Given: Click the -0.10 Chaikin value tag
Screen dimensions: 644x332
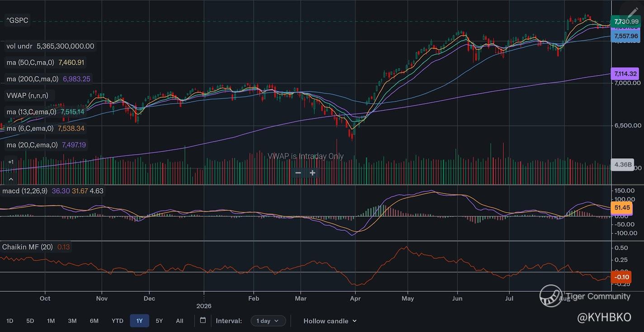Looking at the screenshot, I should point(620,277).
